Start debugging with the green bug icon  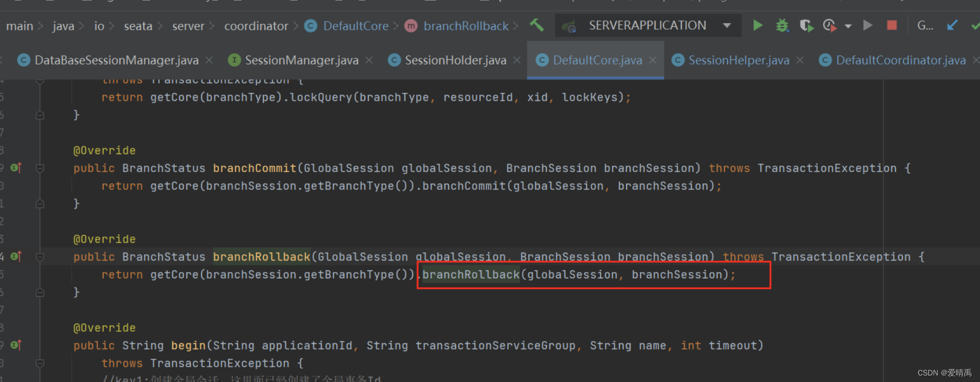[x=782, y=25]
